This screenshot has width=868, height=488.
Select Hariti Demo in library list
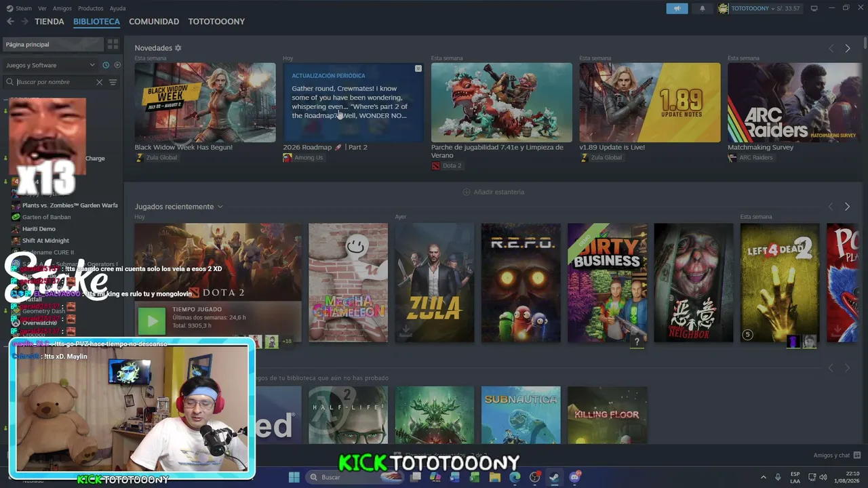(39, 229)
